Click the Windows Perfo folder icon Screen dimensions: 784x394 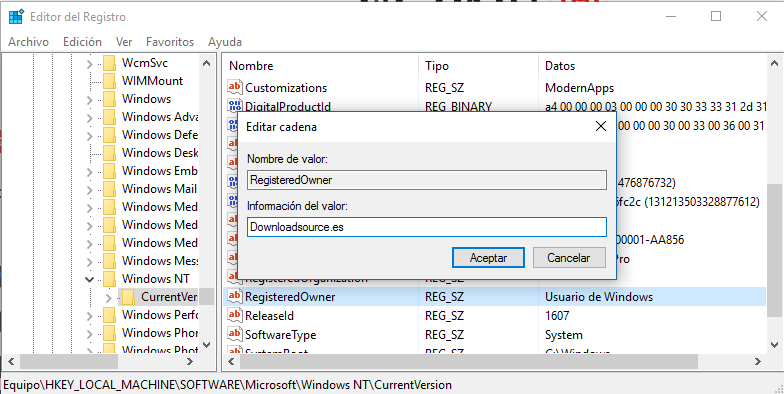coord(110,315)
